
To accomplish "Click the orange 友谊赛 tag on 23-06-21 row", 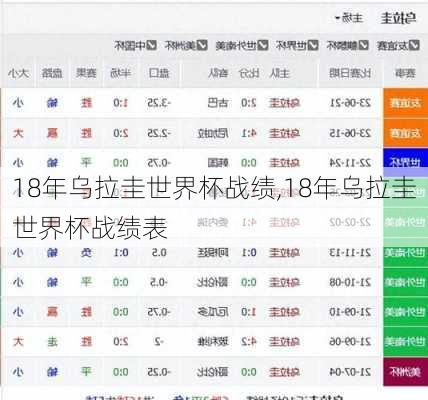I will [x=405, y=103].
